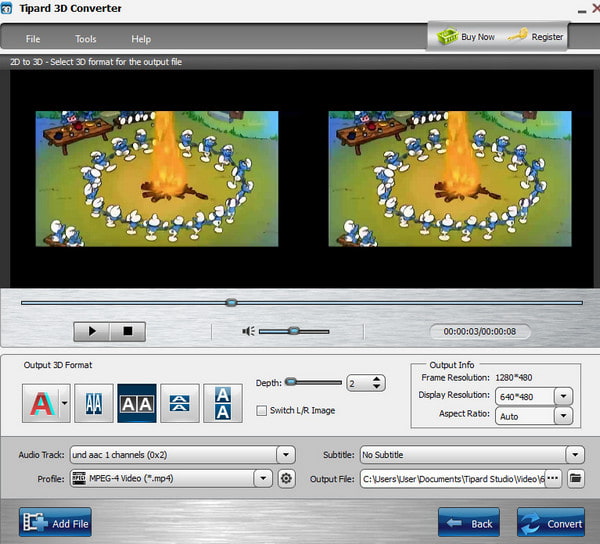Click the Depth value field
This screenshot has height=544, width=600.
pyautogui.click(x=359, y=383)
